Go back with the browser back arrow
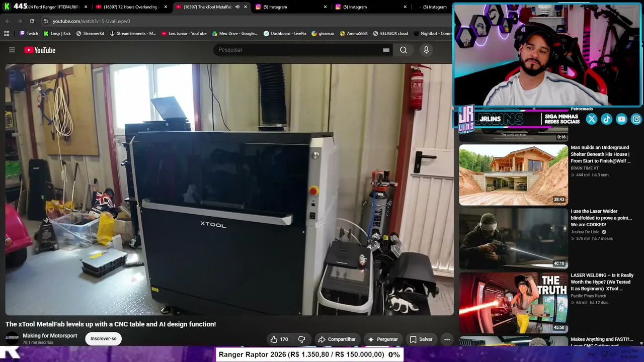Viewport: 644px width, 362px height. pos(8,21)
